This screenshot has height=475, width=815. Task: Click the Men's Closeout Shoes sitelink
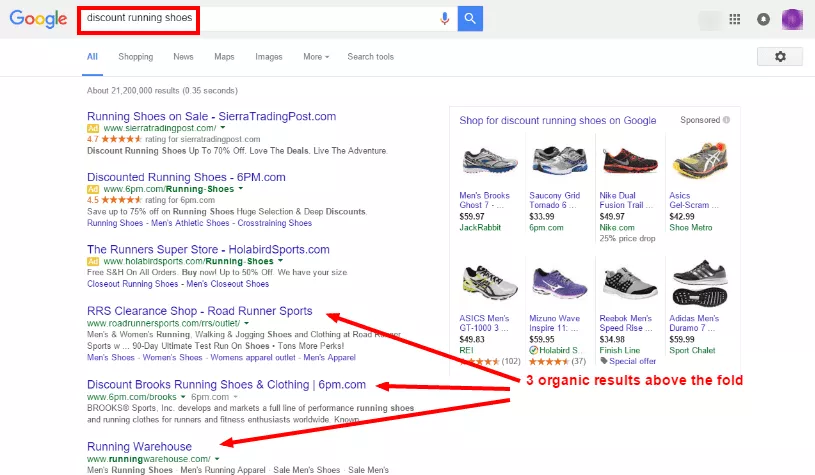point(228,284)
